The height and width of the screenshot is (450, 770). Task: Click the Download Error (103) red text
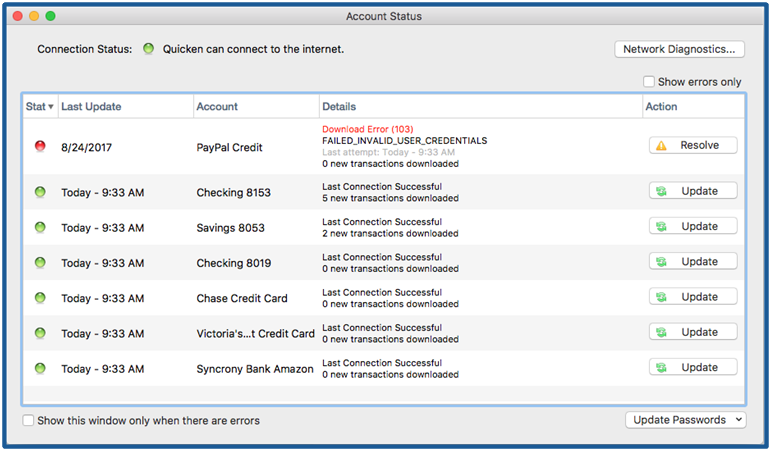[366, 129]
